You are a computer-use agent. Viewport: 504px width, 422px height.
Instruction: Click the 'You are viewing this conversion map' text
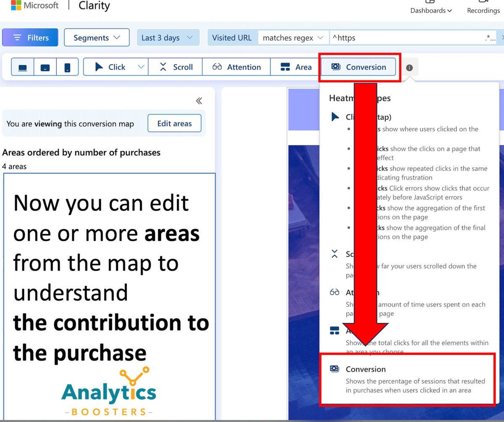70,124
